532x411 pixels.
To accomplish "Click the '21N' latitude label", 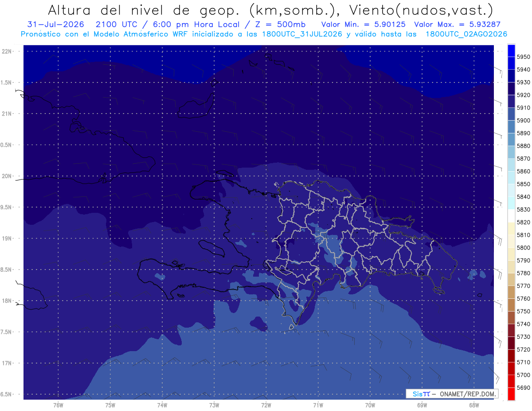I will pyautogui.click(x=6, y=114).
